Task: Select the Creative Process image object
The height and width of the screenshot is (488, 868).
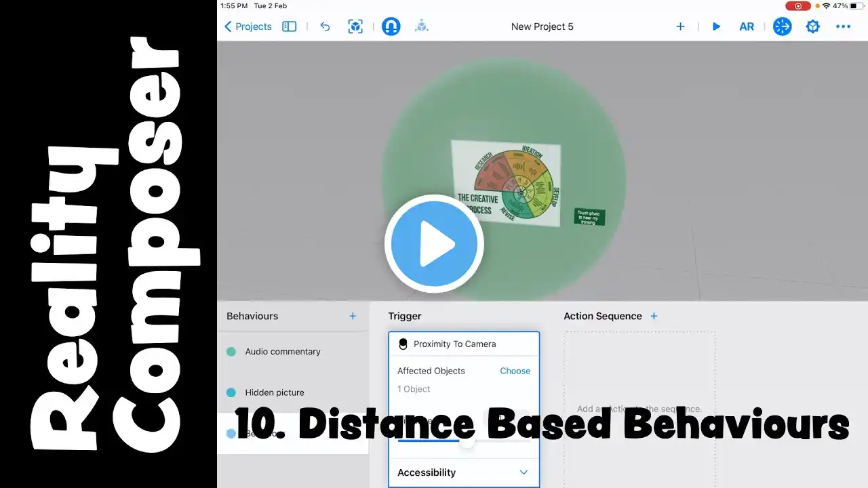Action: (x=506, y=183)
